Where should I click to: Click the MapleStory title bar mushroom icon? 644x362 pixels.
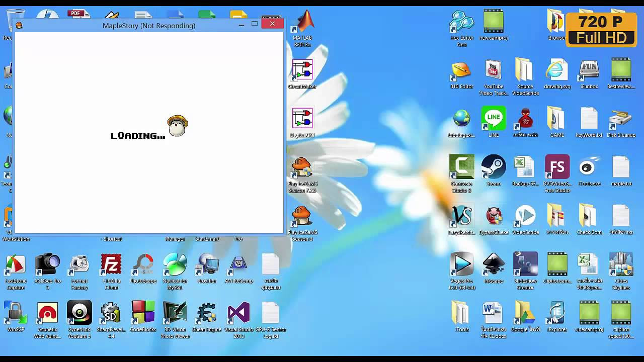(x=19, y=25)
